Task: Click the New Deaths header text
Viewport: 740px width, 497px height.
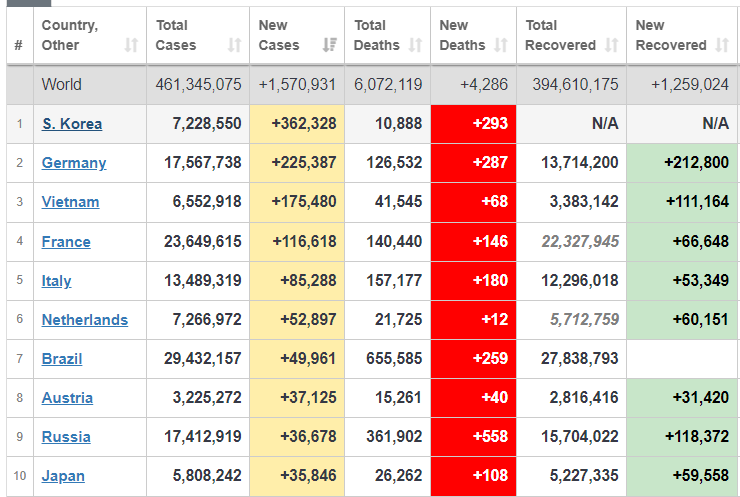Action: (462, 35)
